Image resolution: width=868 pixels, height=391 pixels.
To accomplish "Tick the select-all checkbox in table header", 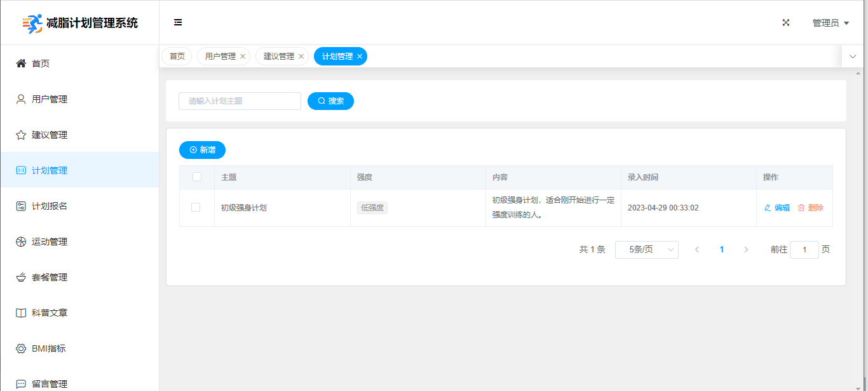I will [x=197, y=177].
